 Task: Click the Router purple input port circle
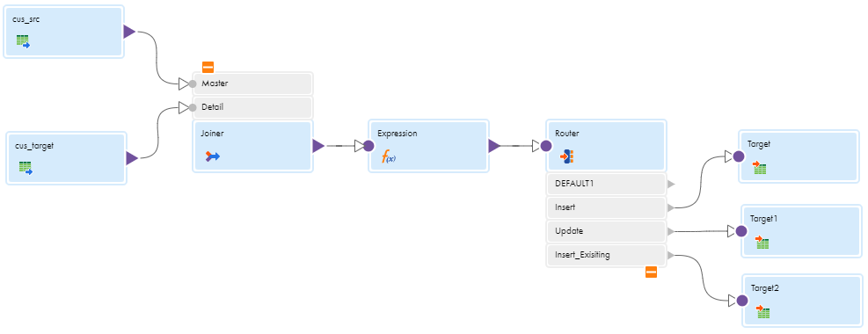[x=546, y=146]
